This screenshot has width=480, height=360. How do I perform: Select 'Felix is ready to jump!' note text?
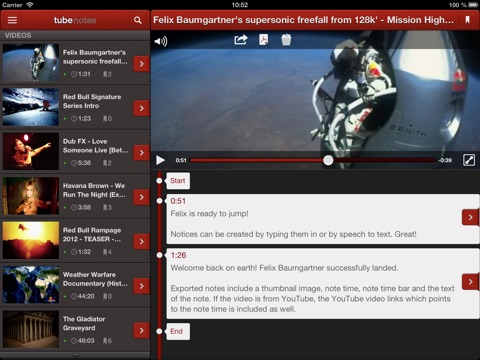209,214
